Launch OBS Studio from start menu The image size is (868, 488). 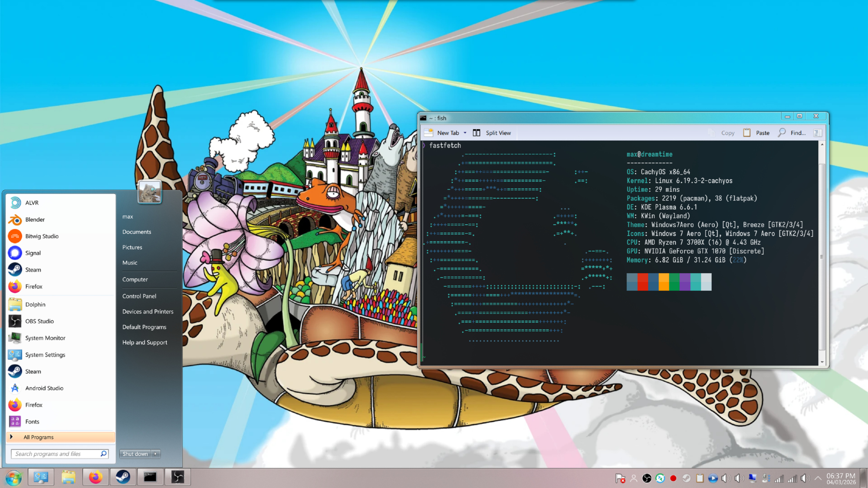(39, 321)
